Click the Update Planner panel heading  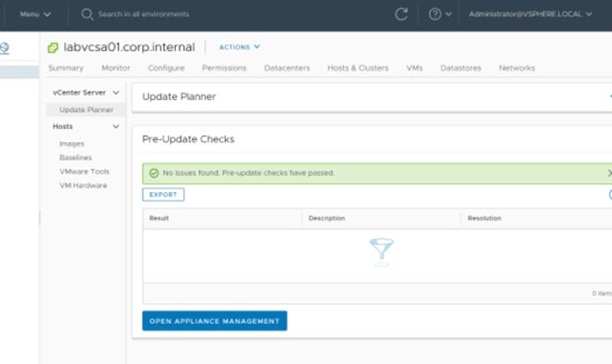pos(179,97)
